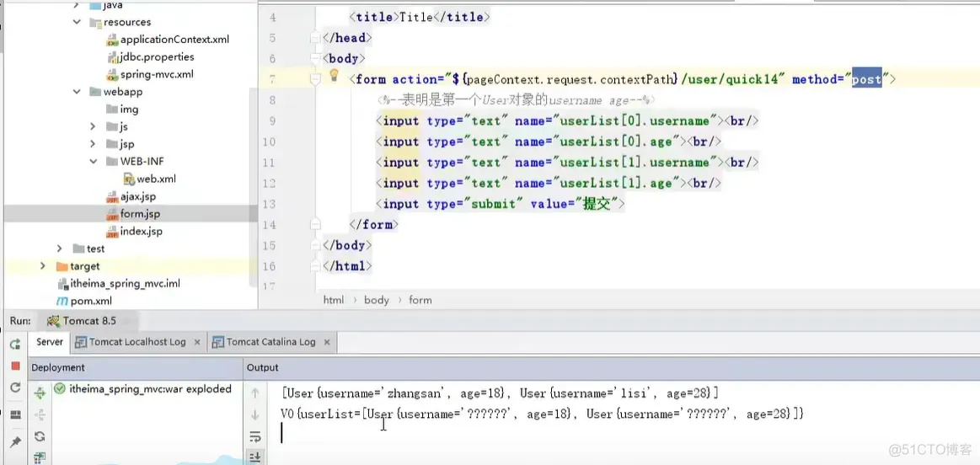Click the pom.xml Maven file icon
Viewport: 980px width, 465px height.
pos(62,302)
